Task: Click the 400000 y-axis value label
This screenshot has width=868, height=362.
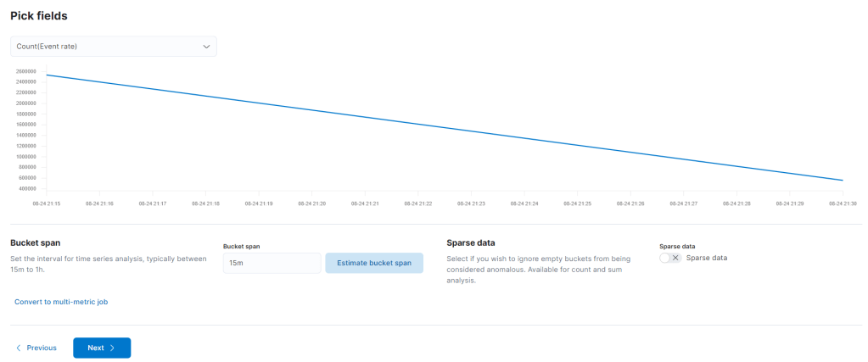Action: point(27,188)
